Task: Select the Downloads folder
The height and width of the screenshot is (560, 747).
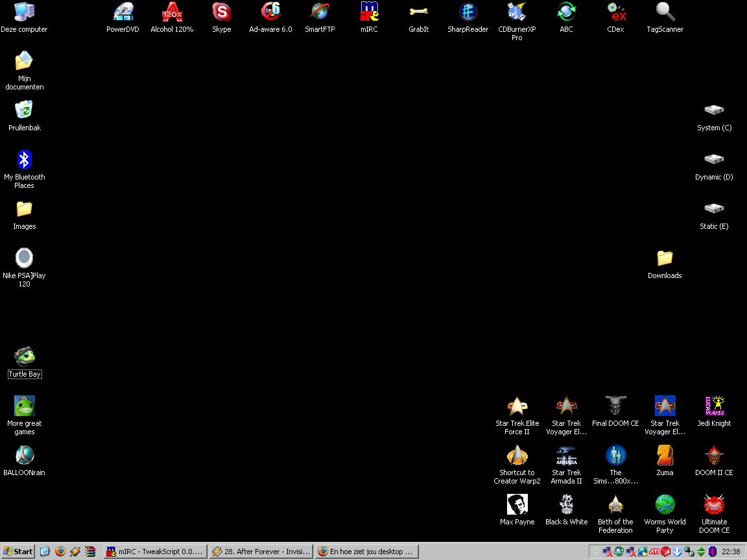Action: tap(665, 264)
